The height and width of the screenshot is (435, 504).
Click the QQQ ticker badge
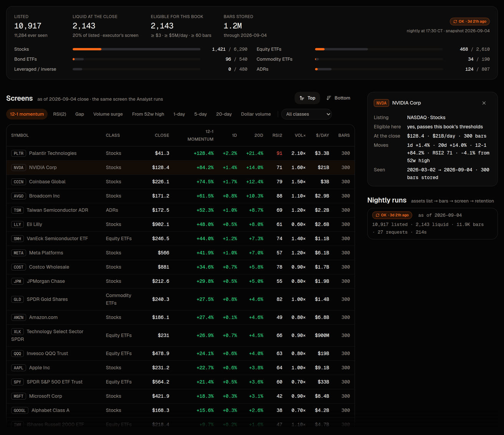[x=17, y=354]
